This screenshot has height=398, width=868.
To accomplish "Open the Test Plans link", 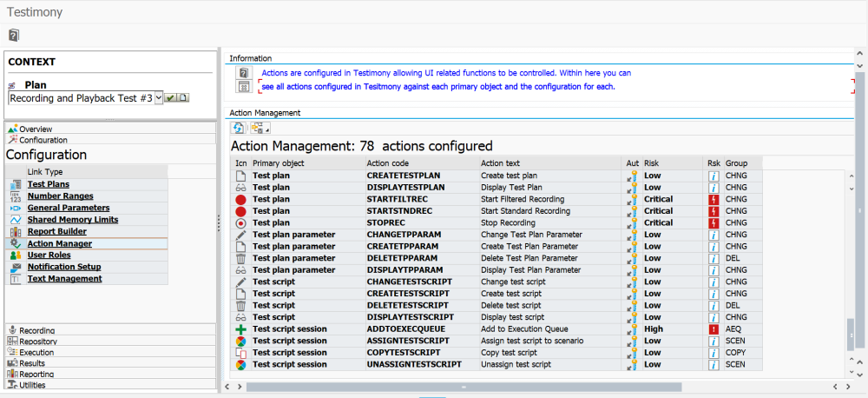I will [48, 184].
